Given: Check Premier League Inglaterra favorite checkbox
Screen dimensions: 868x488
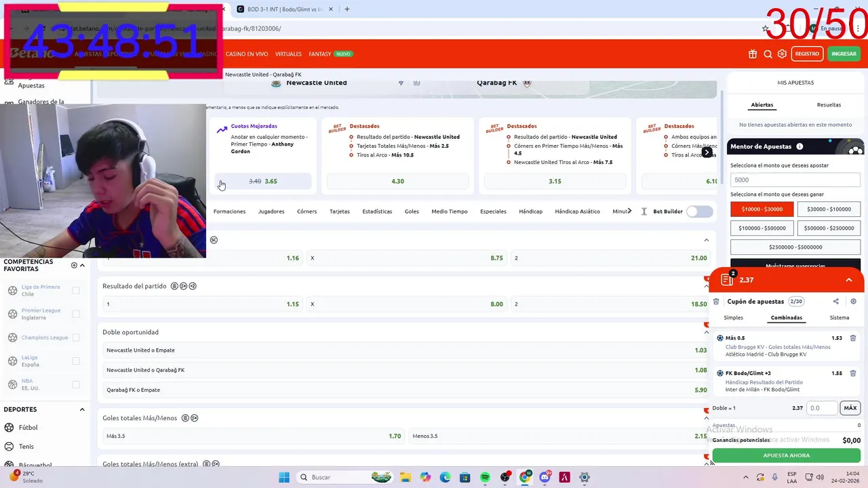Looking at the screenshot, I should point(76,314).
